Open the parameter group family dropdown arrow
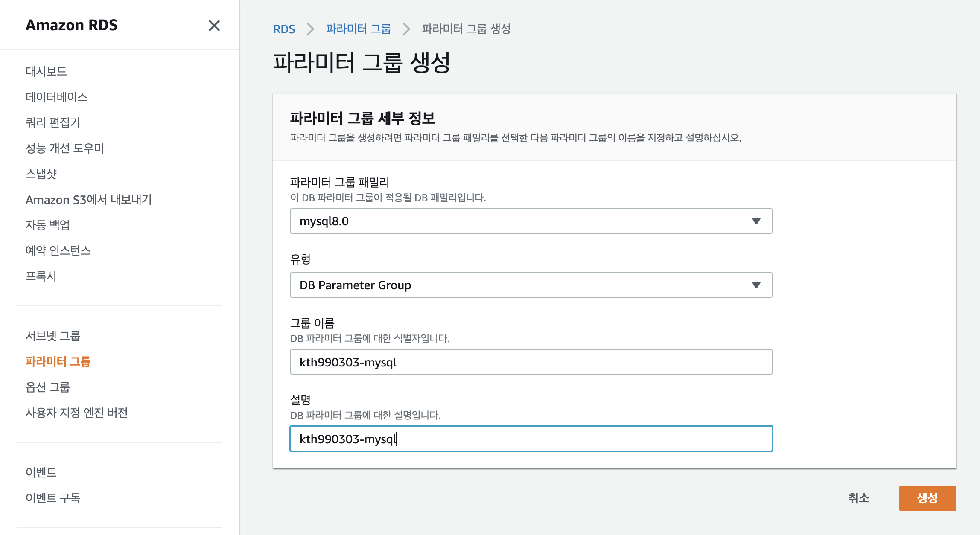The height and width of the screenshot is (535, 980). click(x=756, y=221)
